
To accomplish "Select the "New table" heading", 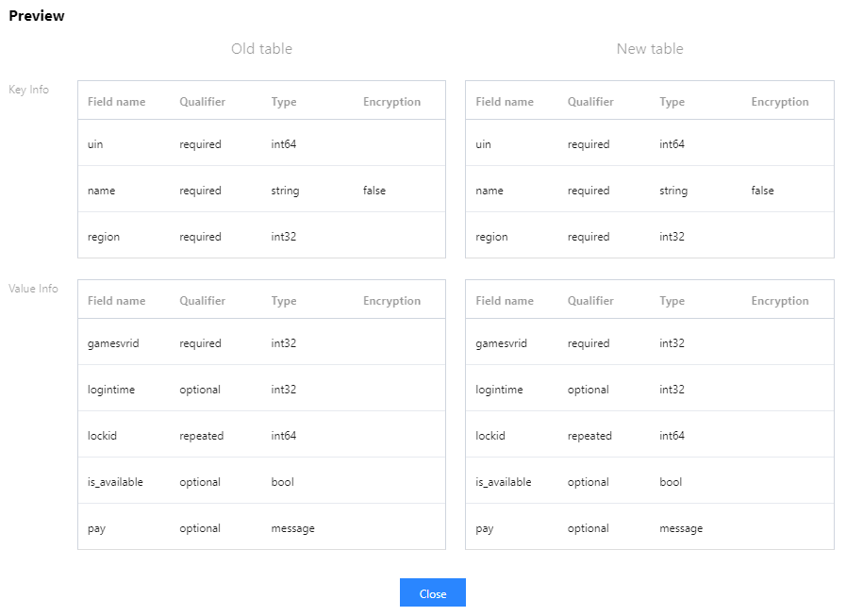I will tap(649, 49).
